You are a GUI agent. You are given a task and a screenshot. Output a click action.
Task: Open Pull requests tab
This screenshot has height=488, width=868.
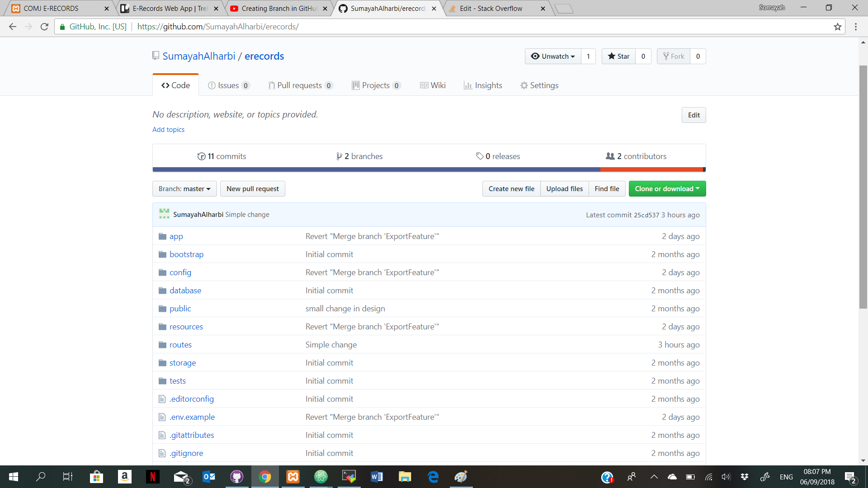(x=301, y=85)
